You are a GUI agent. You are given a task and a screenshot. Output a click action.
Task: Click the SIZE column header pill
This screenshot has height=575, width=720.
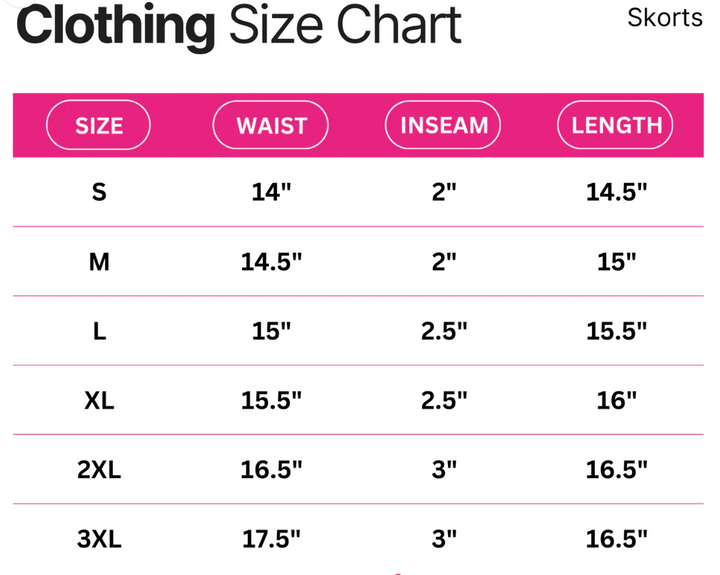tap(98, 125)
